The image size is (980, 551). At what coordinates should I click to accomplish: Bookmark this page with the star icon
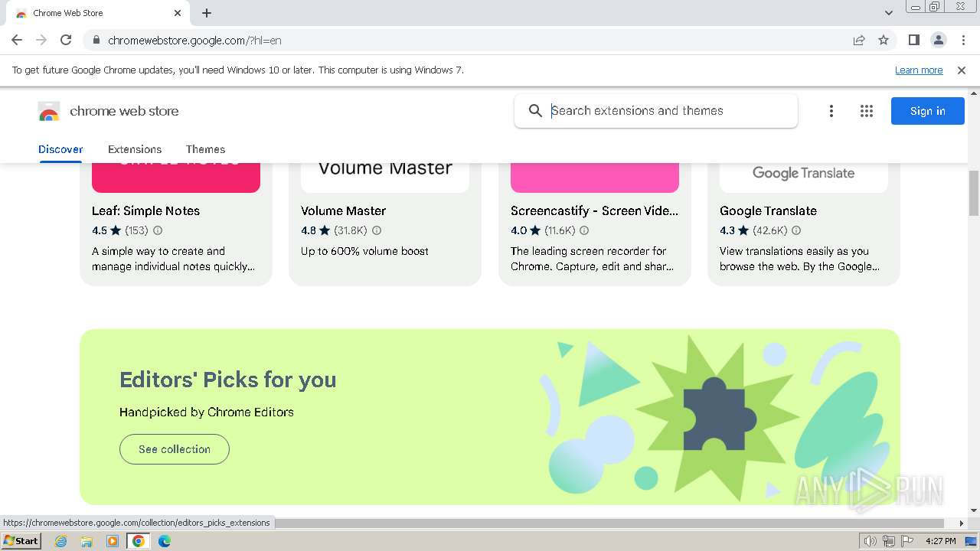884,40
